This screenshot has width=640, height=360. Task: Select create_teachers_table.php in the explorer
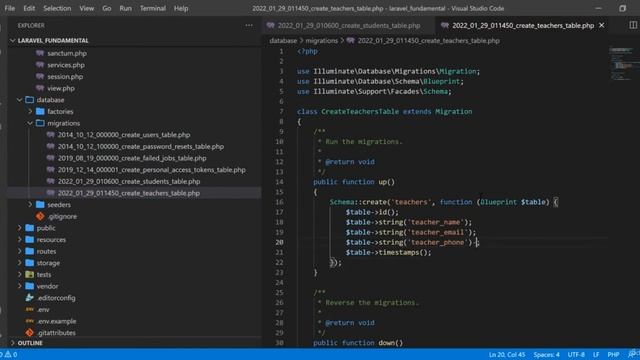coord(129,193)
